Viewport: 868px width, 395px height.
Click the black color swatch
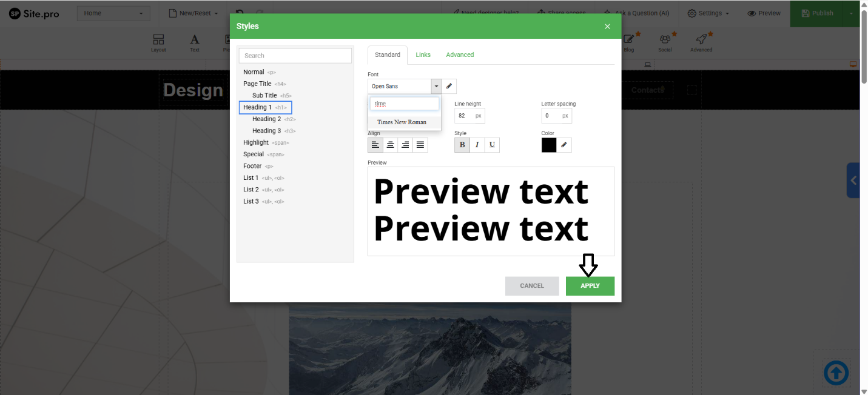coord(549,145)
